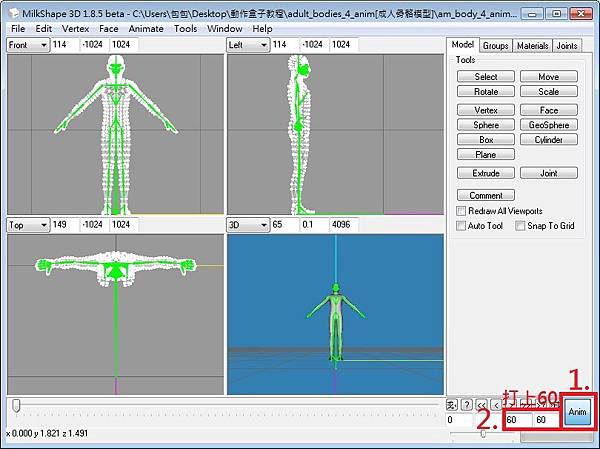Click the Top viewport field showing 149
600x449 pixels.
[65, 225]
